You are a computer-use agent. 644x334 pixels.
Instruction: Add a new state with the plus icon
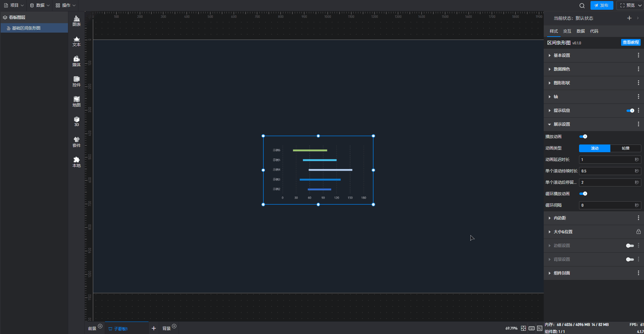point(629,18)
